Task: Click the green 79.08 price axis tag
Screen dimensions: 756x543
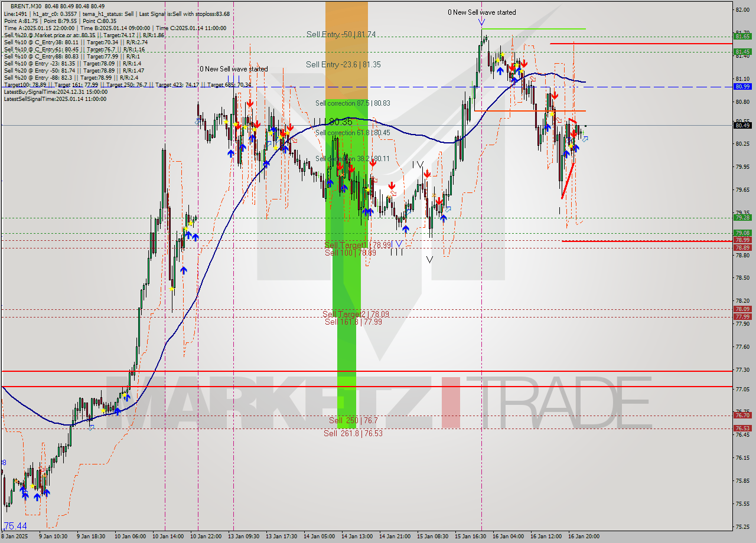Action: tap(742, 233)
